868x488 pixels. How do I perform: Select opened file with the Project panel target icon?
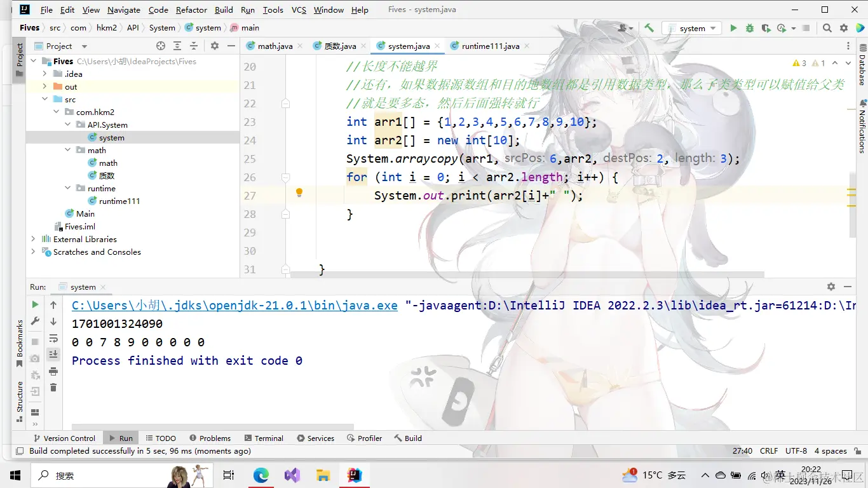(161, 46)
